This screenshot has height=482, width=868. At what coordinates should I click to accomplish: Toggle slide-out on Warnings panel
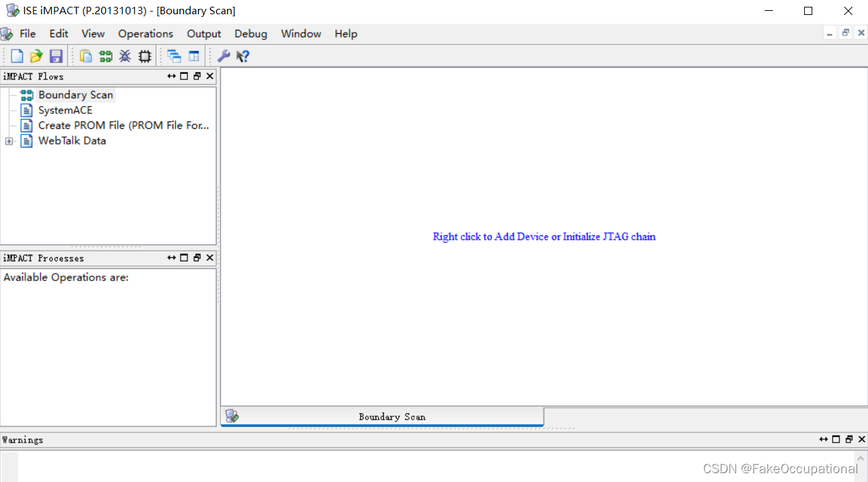click(x=824, y=439)
